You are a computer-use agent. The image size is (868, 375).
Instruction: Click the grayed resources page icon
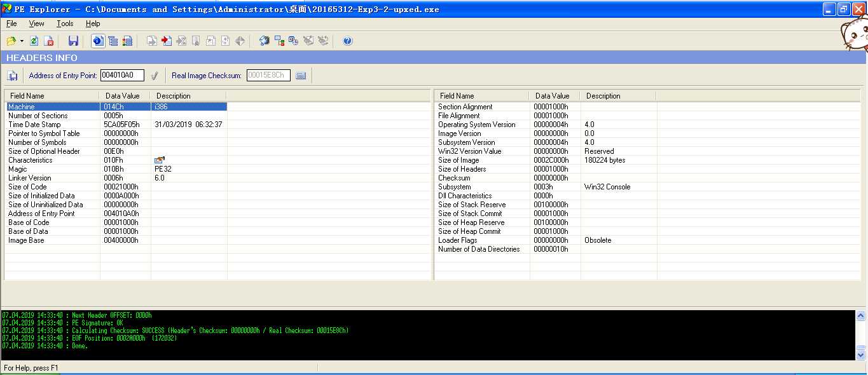point(210,41)
